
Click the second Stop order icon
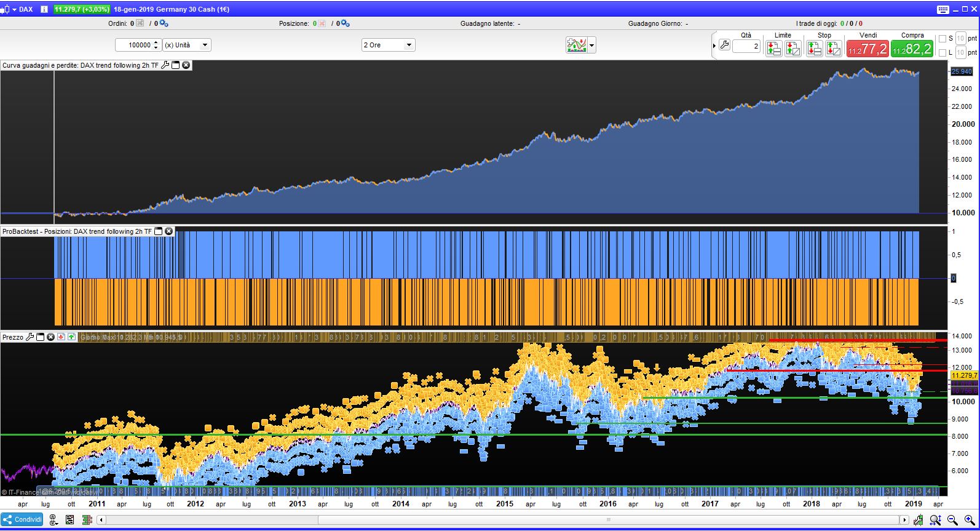point(834,49)
